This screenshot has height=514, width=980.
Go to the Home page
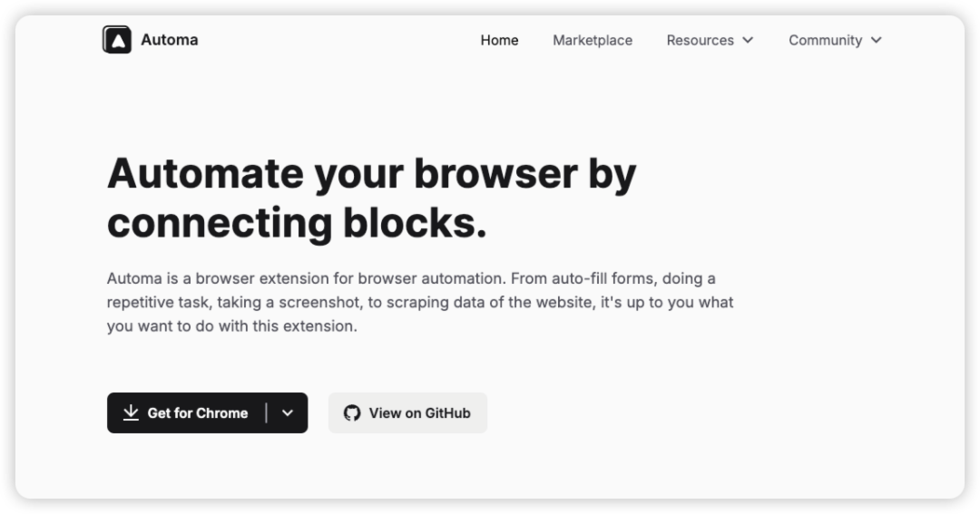click(499, 40)
